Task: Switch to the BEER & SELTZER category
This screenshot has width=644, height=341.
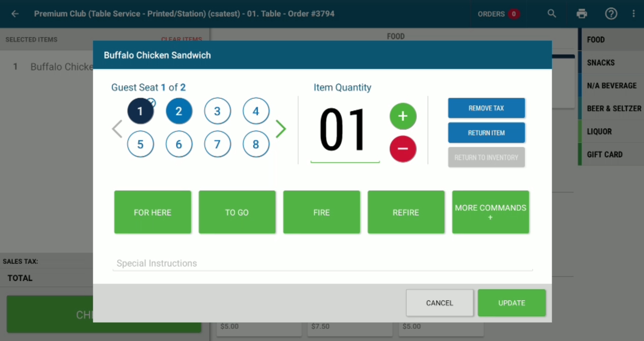Action: pyautogui.click(x=611, y=108)
